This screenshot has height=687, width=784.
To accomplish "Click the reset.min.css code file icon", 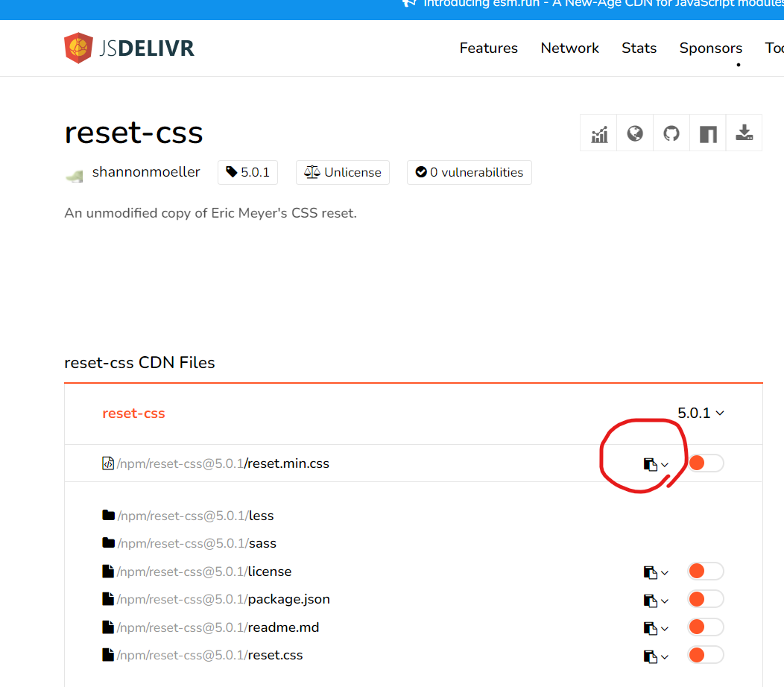I will point(107,463).
